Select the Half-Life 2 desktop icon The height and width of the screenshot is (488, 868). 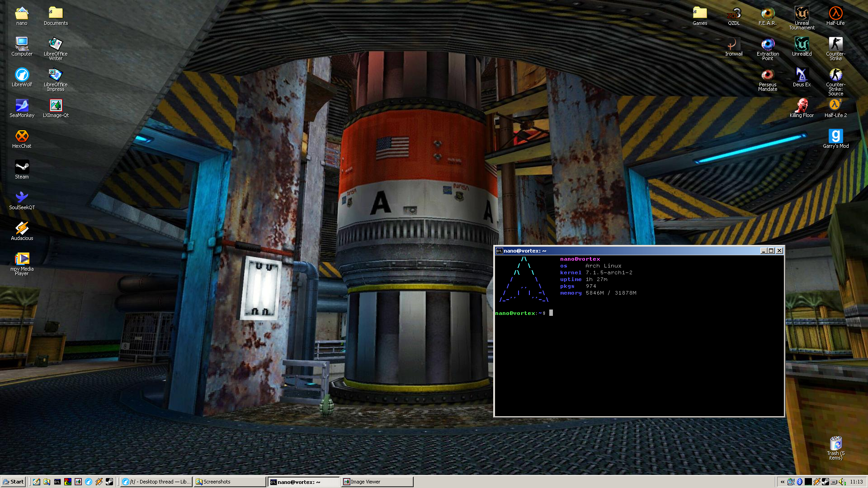pyautogui.click(x=835, y=108)
